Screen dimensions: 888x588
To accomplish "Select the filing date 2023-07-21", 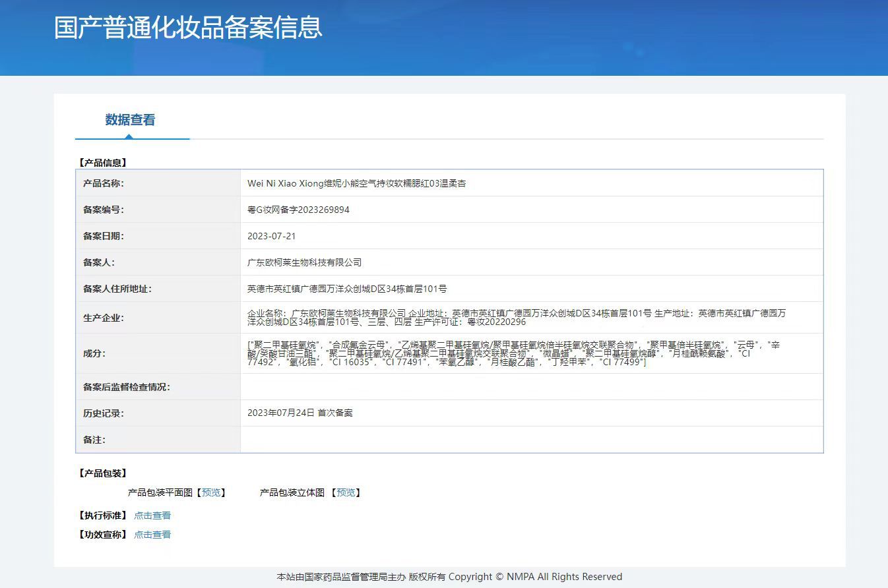I will [272, 236].
